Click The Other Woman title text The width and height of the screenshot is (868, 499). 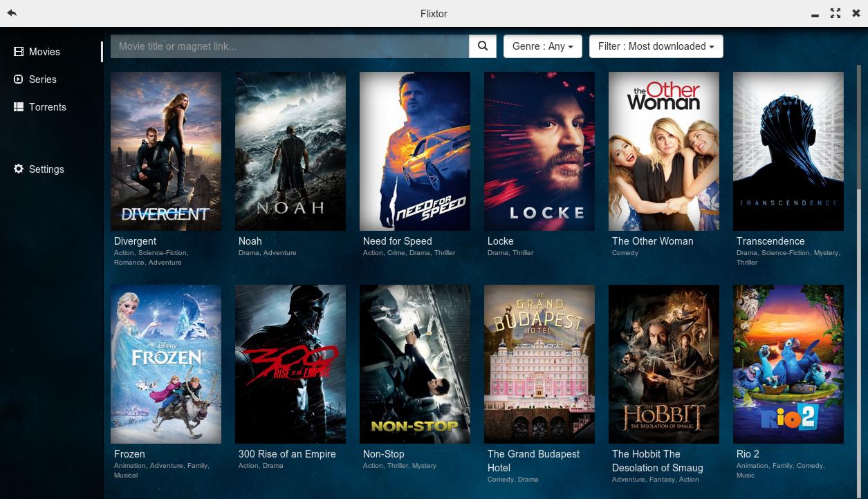click(653, 241)
